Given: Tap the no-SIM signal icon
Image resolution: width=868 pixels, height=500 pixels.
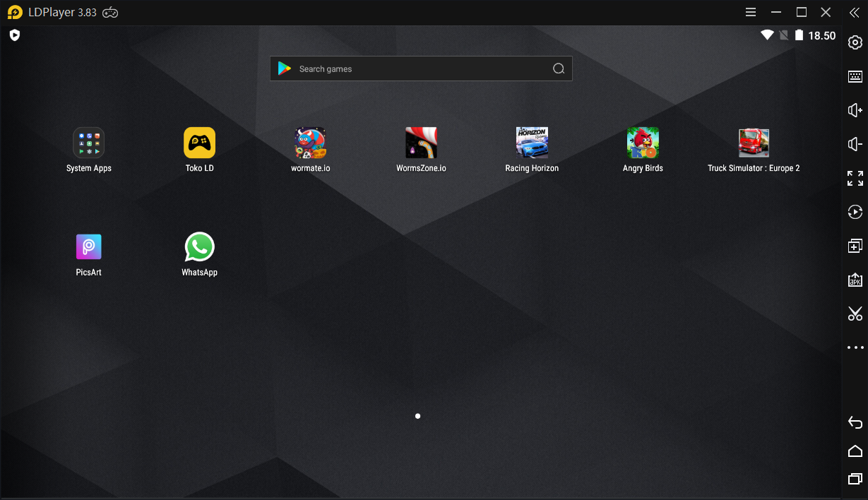Looking at the screenshot, I should point(784,35).
